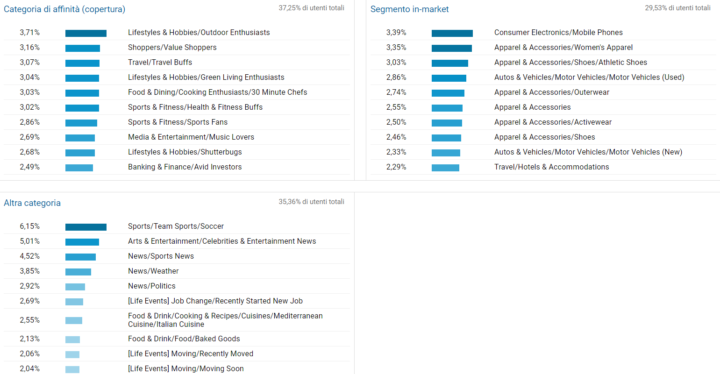The image size is (720, 374).
Task: Click News/Sports News
Action: tap(161, 256)
